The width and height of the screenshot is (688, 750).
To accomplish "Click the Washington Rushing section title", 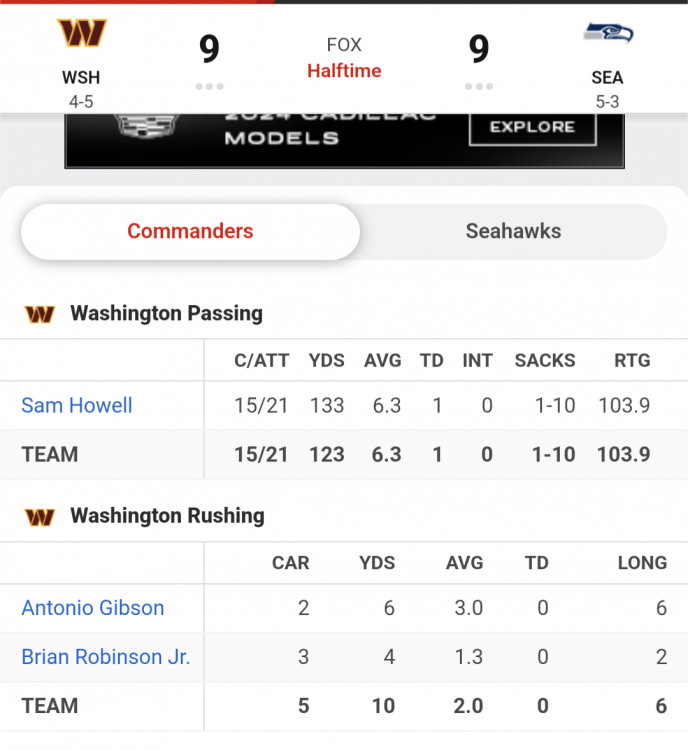I will (x=167, y=516).
